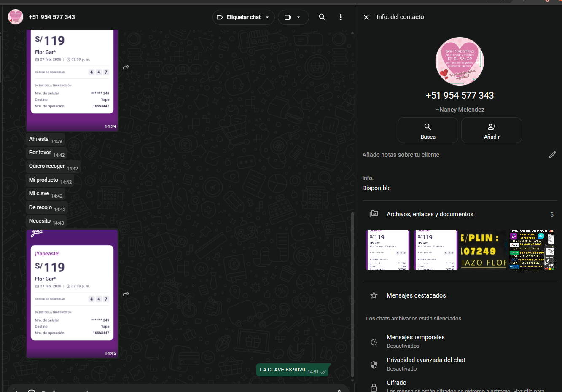Open the three-dot chat menu

pos(340,17)
